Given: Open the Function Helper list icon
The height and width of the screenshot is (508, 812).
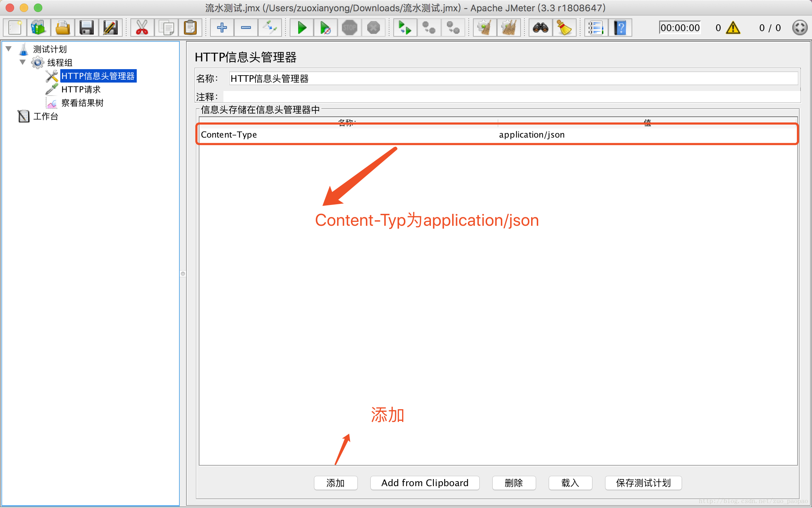Looking at the screenshot, I should click(x=596, y=28).
